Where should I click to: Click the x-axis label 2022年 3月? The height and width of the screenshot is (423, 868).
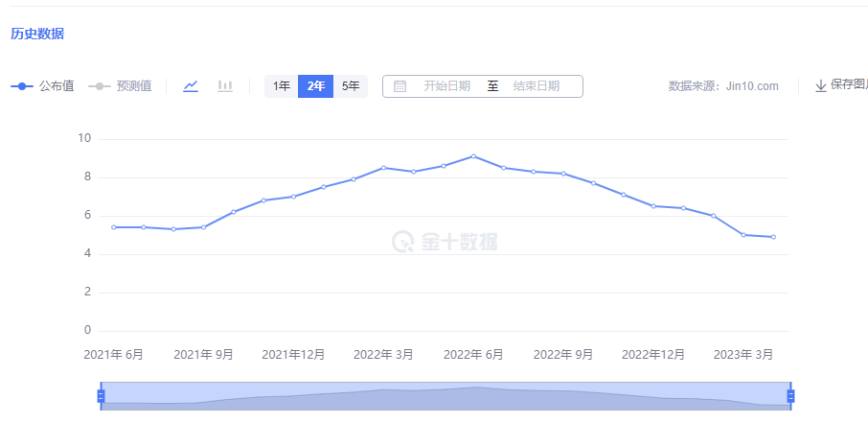tap(383, 355)
